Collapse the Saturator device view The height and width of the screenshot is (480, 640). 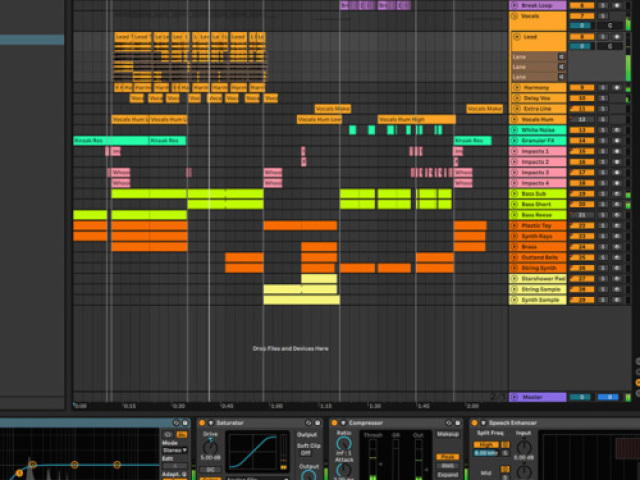[211, 423]
